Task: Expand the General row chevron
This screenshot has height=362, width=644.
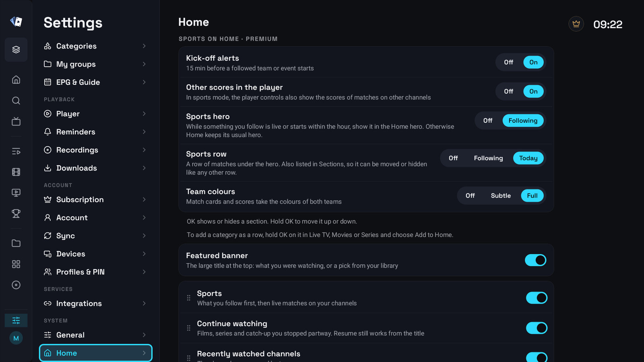Action: click(x=144, y=335)
